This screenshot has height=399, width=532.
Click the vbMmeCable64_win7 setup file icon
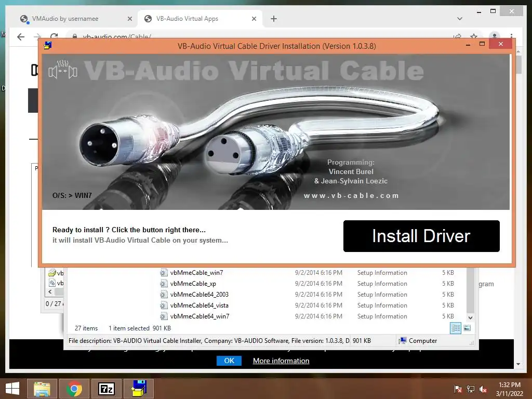(x=164, y=316)
